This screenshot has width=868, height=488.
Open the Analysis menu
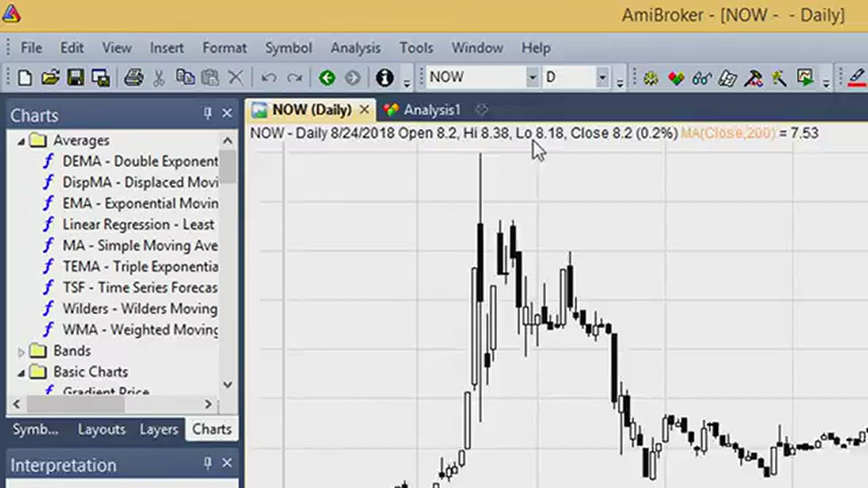(x=355, y=48)
